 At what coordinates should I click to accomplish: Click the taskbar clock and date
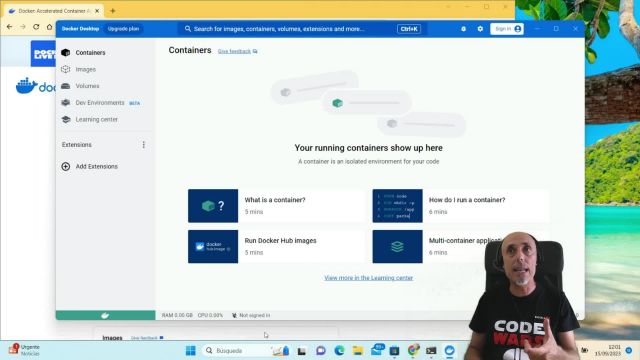(x=608, y=350)
